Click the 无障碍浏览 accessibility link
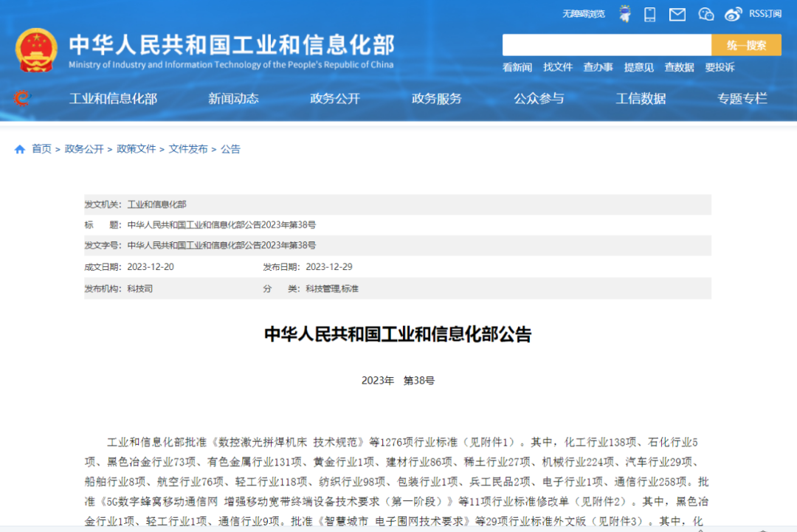Screen dimensions: 797x532 point(583,14)
